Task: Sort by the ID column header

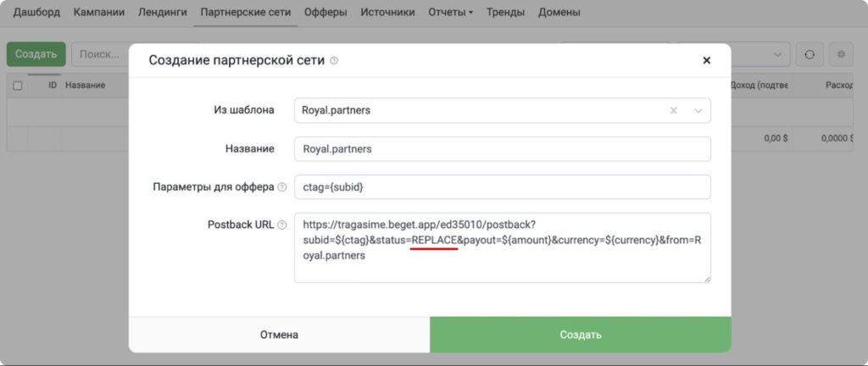Action: pyautogui.click(x=53, y=85)
